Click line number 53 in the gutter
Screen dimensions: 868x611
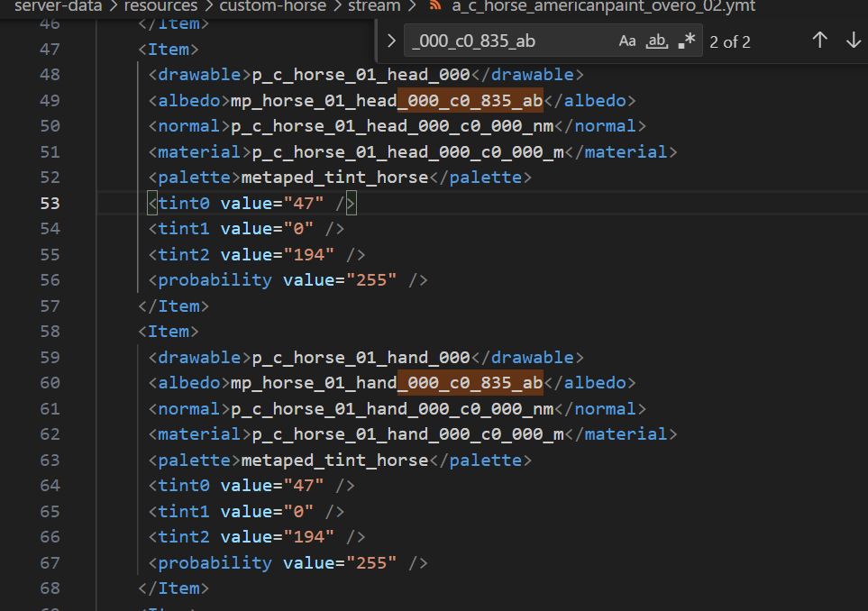click(50, 204)
